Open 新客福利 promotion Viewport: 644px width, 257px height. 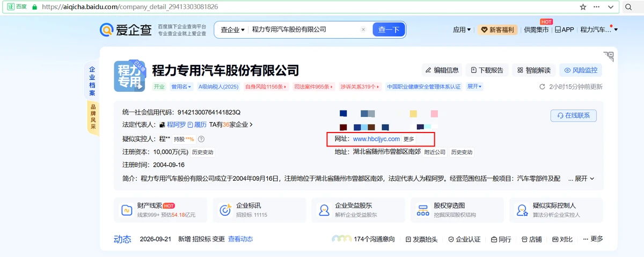[x=498, y=30]
